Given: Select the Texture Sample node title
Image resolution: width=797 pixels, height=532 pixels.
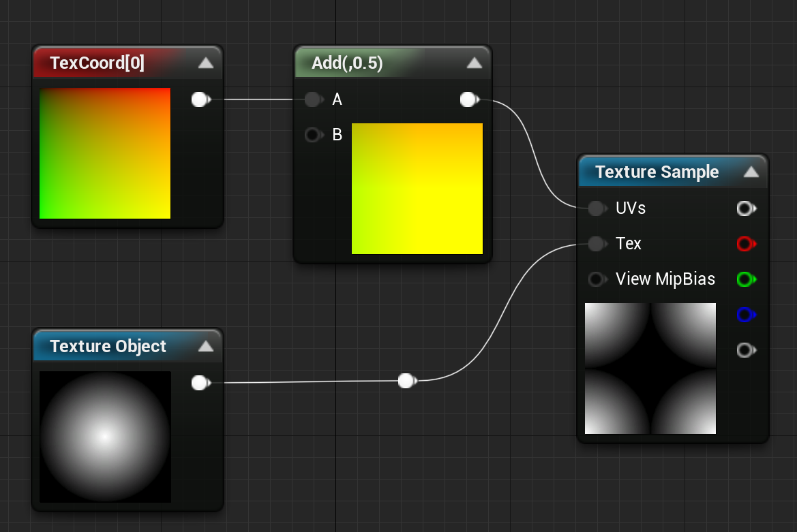Looking at the screenshot, I should (657, 172).
